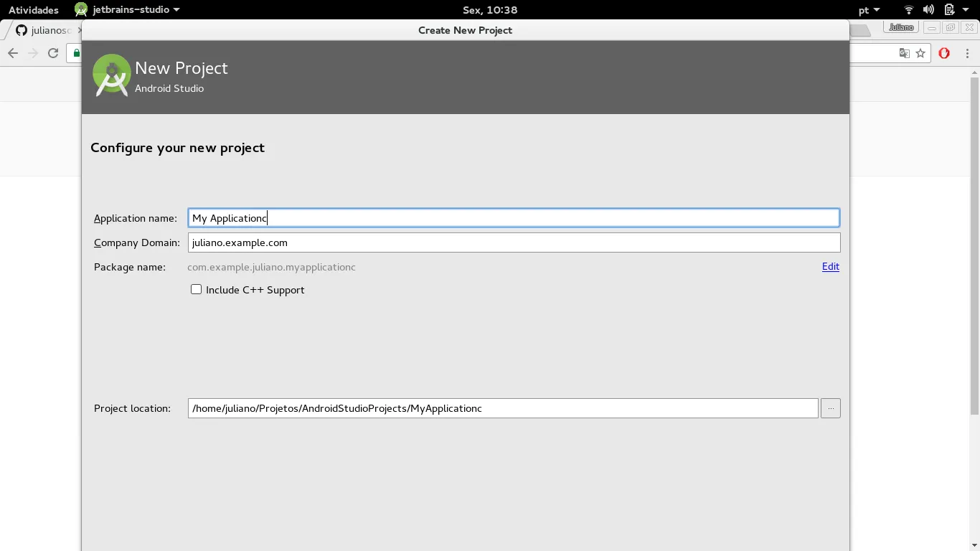Click the browse button beside Project location
The height and width of the screenshot is (551, 980).
tap(830, 408)
